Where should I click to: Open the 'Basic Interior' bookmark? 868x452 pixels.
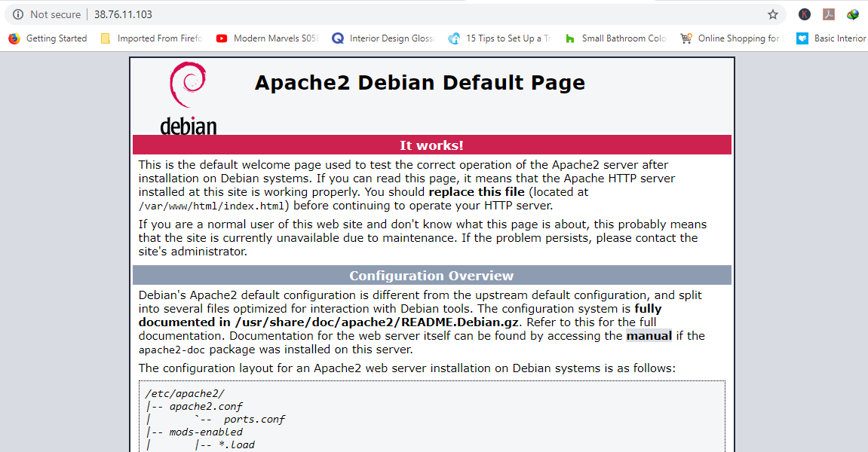[832, 38]
